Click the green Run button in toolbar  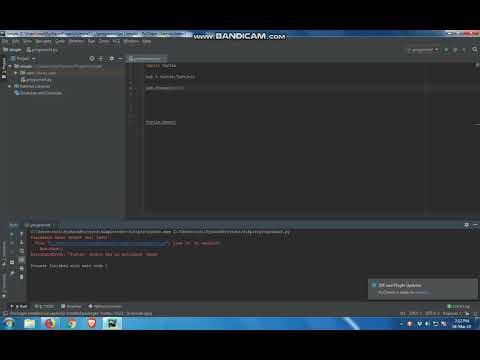click(x=446, y=50)
